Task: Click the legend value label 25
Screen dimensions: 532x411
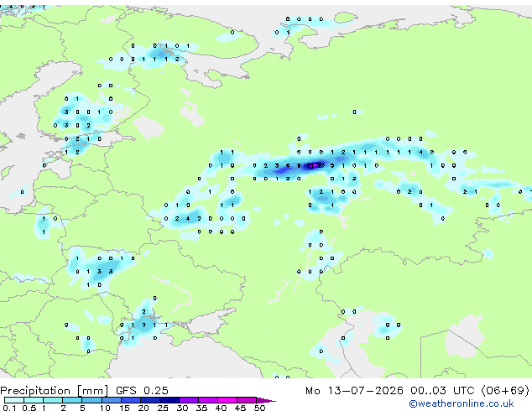Action: 163,408
